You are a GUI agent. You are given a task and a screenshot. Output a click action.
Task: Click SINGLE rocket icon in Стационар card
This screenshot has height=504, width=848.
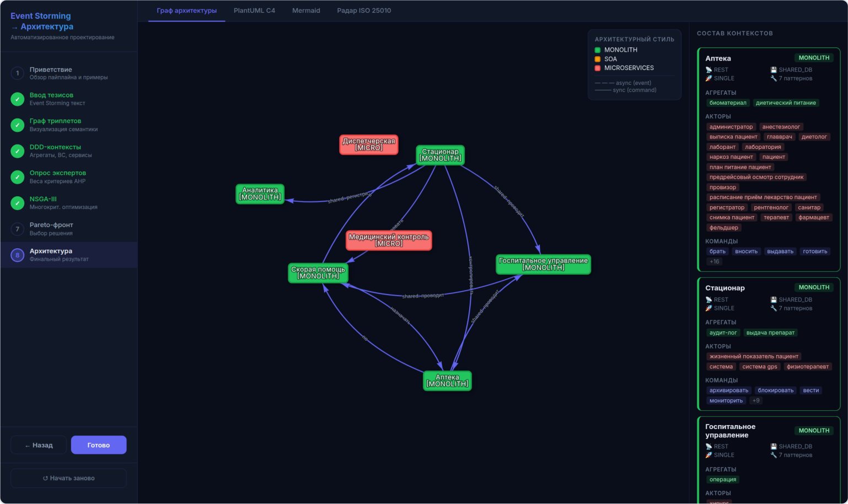(709, 308)
